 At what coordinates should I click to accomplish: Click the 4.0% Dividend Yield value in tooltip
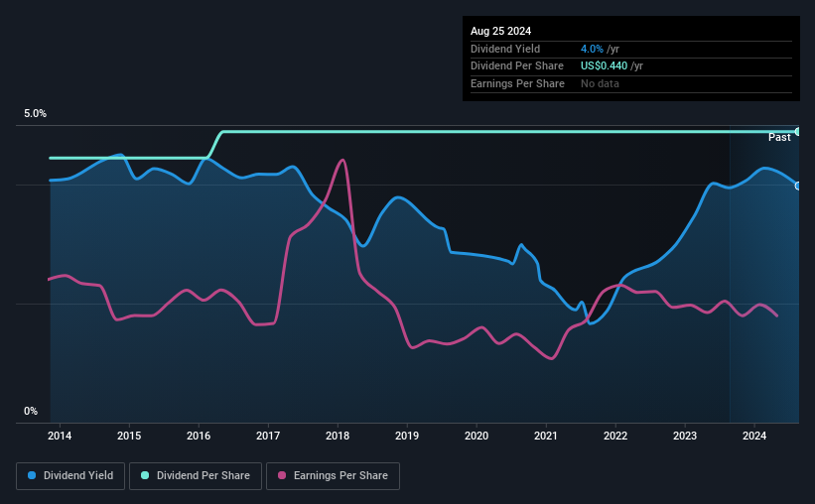pos(592,49)
